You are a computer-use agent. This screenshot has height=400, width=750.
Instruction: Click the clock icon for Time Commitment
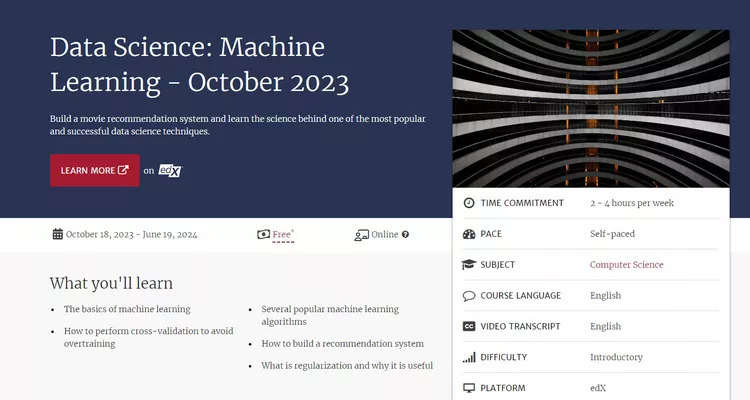469,203
